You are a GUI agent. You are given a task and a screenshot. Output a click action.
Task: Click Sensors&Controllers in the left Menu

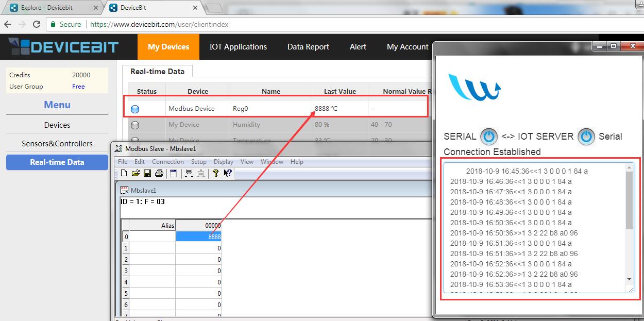[x=57, y=144]
